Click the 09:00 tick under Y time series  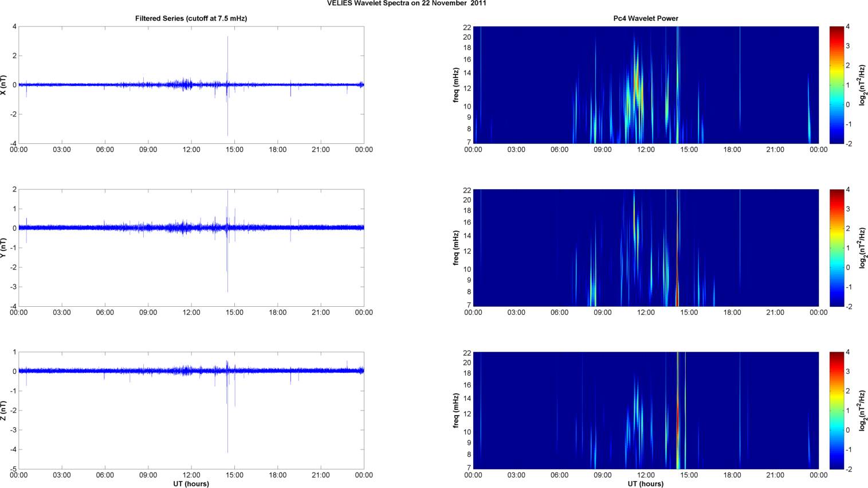[x=148, y=313]
